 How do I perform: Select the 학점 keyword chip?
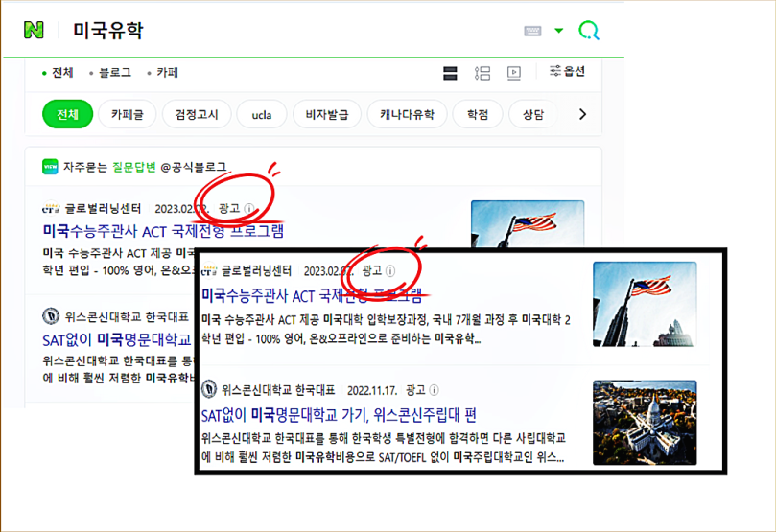click(478, 114)
